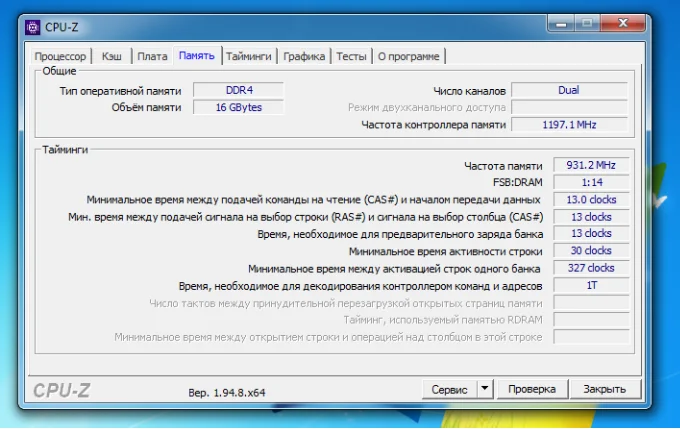
Task: Click the empty Режим двухканального доступа field
Action: (x=569, y=107)
